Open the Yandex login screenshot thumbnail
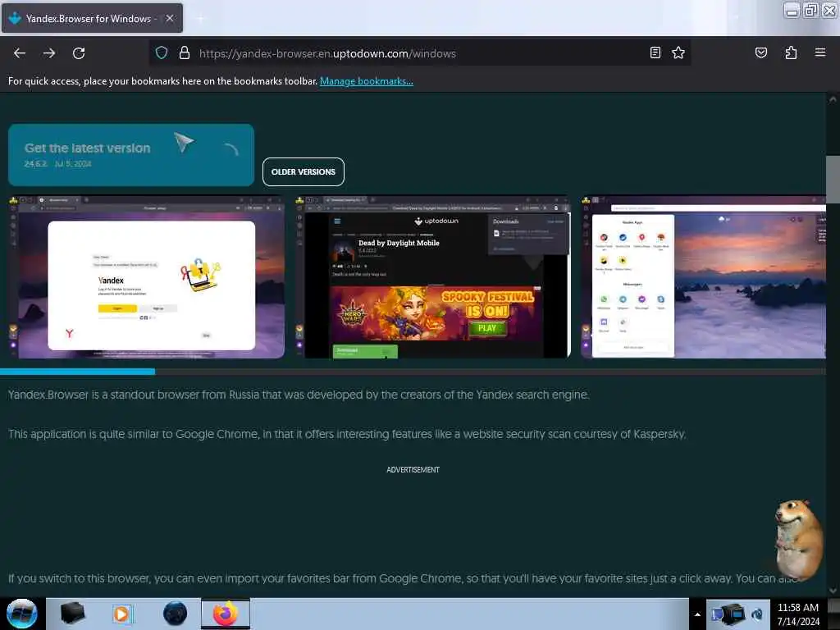840x630 pixels. point(147,277)
